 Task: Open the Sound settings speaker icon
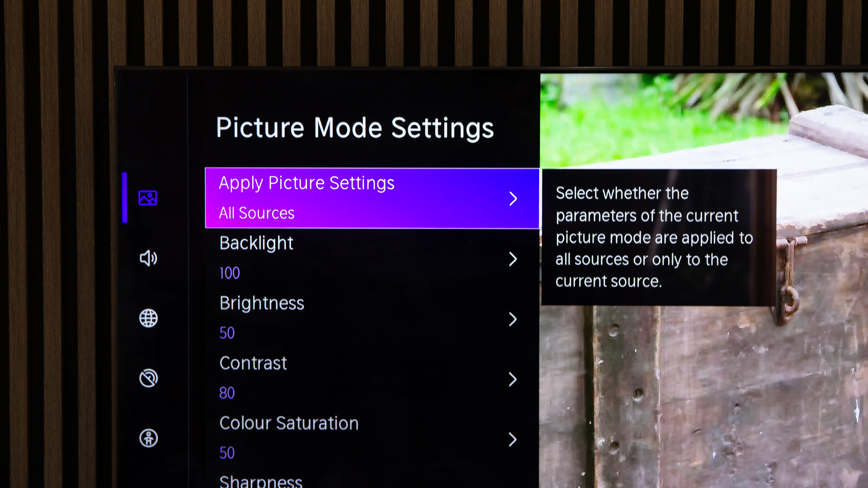148,258
